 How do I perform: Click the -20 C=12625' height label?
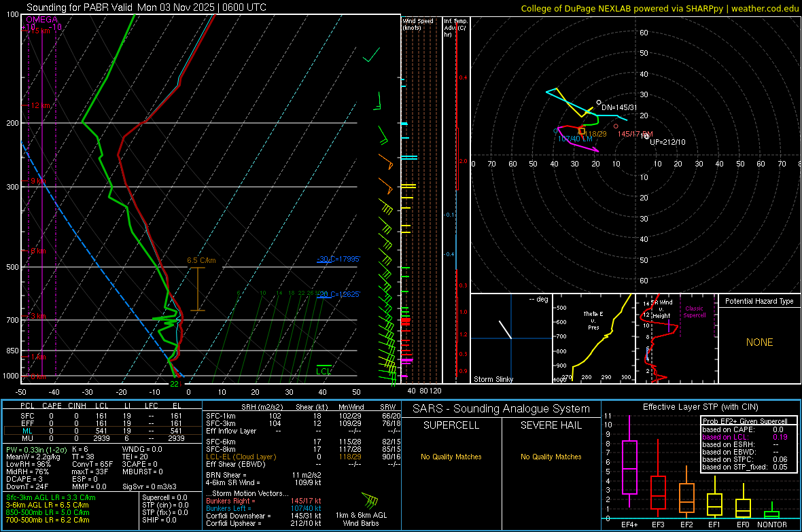tap(338, 294)
